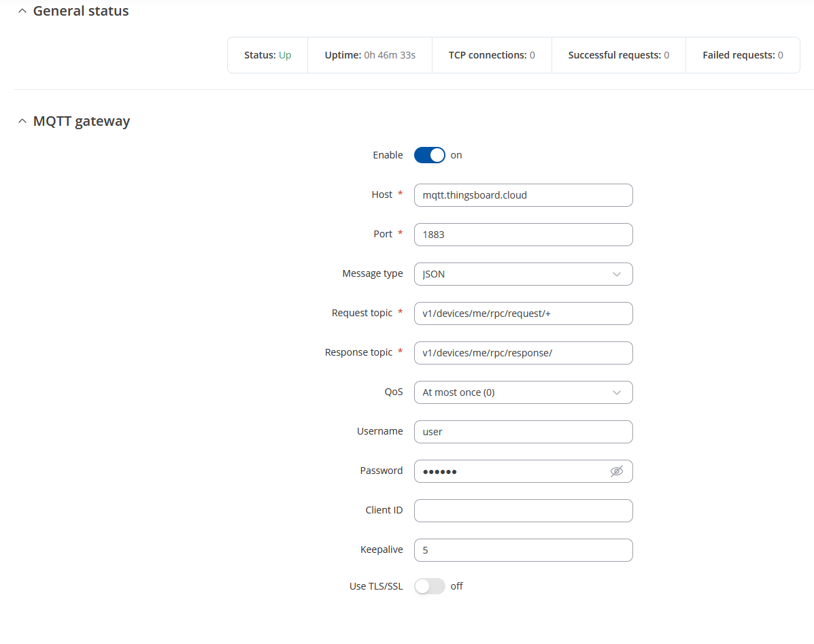Viewport: 814px width, 644px height.
Task: Collapse the MQTT gateway section
Action: tap(22, 122)
